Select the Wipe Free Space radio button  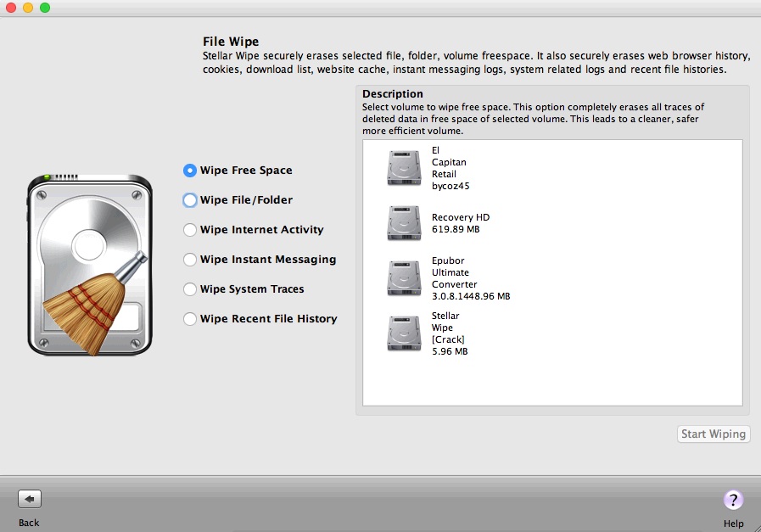click(x=190, y=171)
